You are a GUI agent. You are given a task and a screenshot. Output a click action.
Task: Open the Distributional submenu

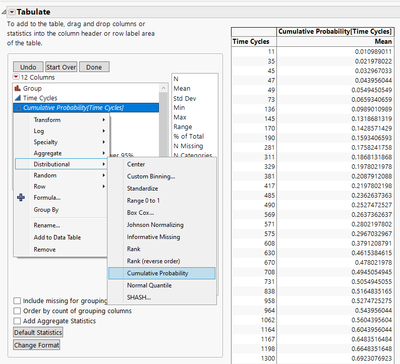click(61, 164)
